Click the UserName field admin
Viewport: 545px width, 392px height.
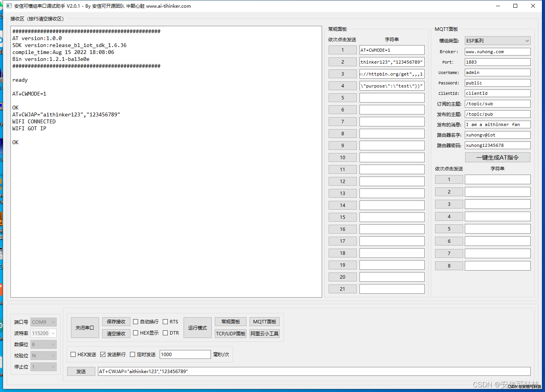(498, 72)
